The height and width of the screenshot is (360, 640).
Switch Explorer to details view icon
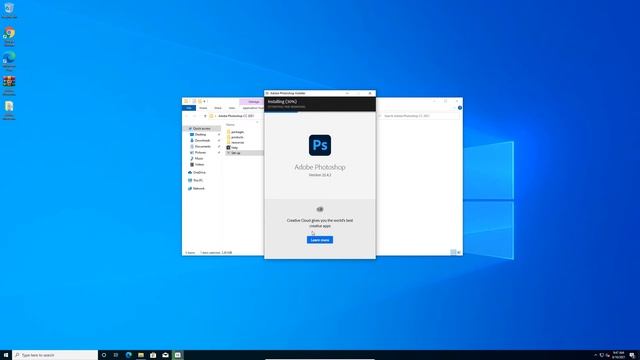[x=453, y=253]
